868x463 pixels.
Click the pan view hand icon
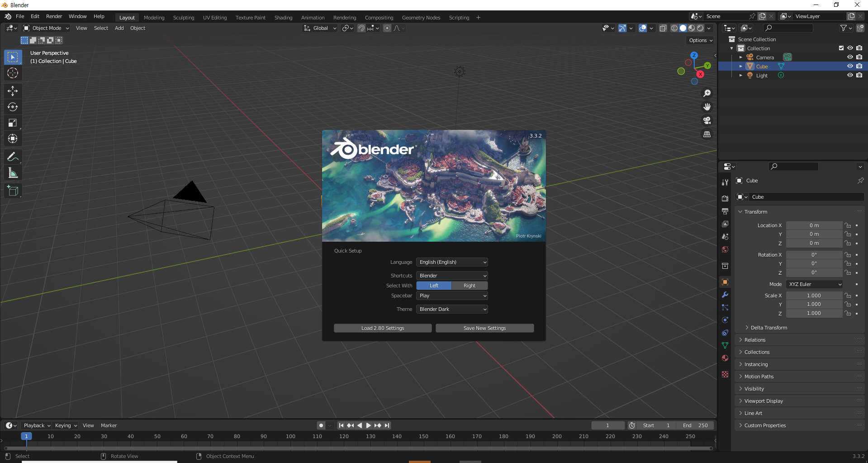pos(707,107)
